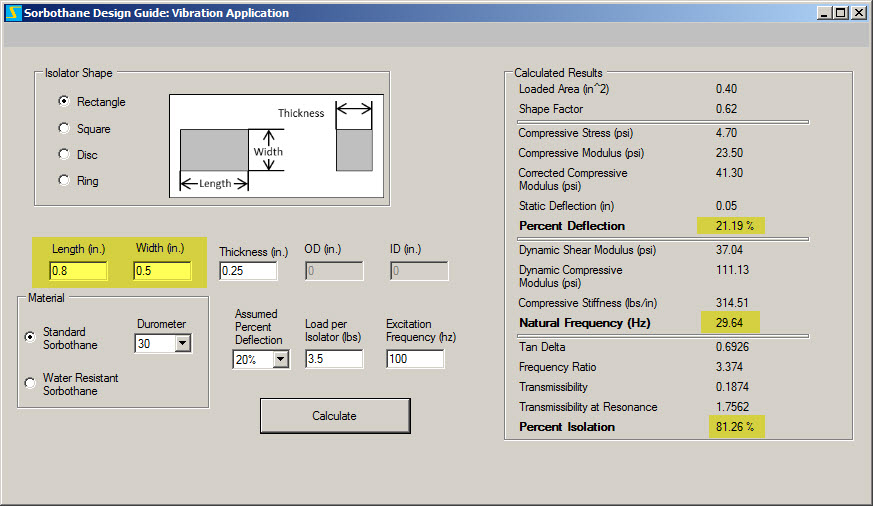This screenshot has width=873, height=506.
Task: Click the disabled ID input field
Action: pos(419,271)
